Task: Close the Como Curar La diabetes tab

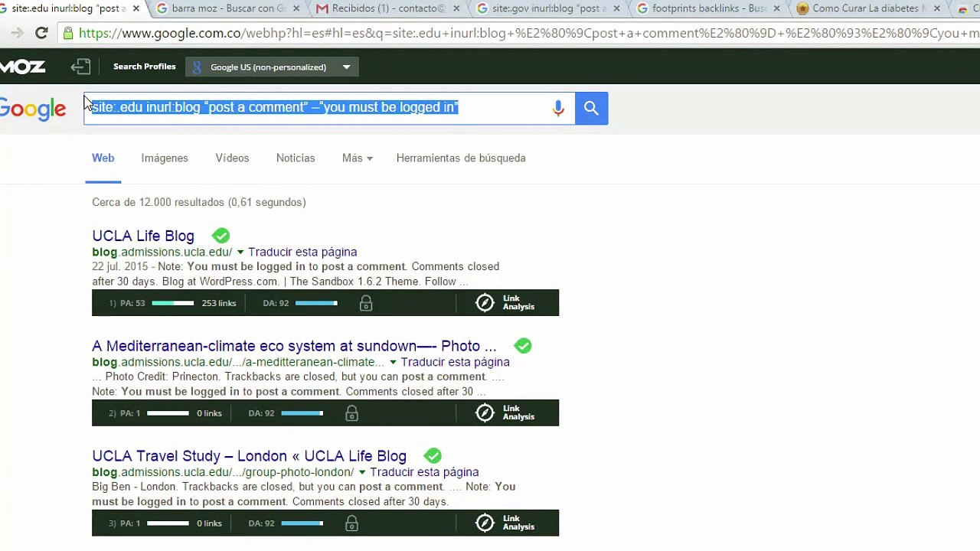Action: 936,8
